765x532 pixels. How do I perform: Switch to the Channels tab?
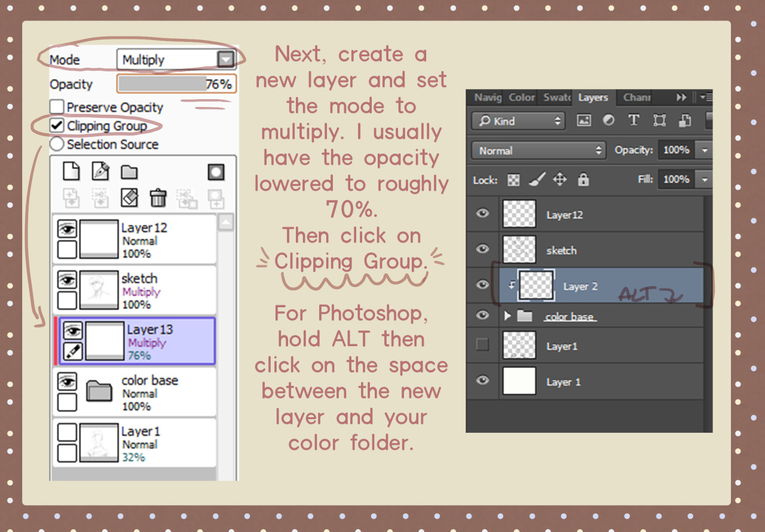point(637,97)
